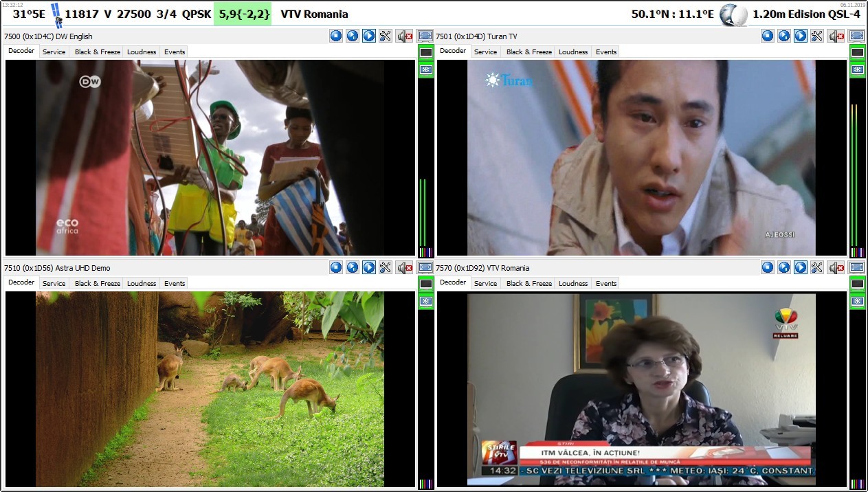Click freeze detection indicator on Turan TV

click(857, 69)
